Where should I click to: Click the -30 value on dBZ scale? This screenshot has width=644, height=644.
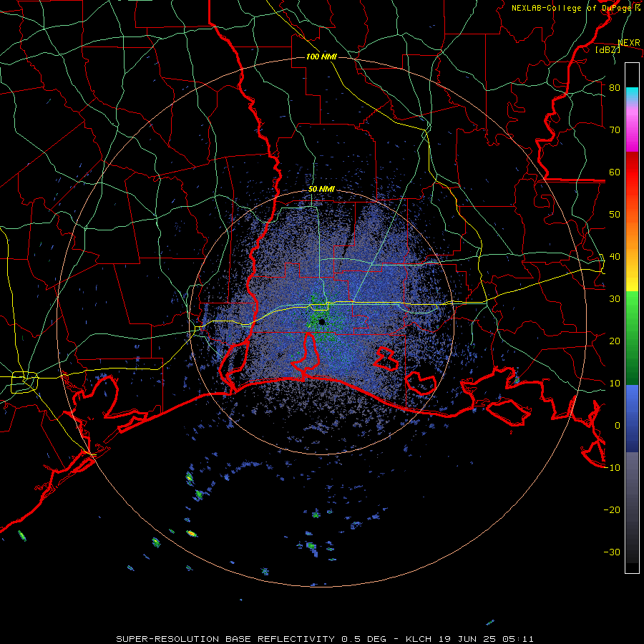click(612, 552)
